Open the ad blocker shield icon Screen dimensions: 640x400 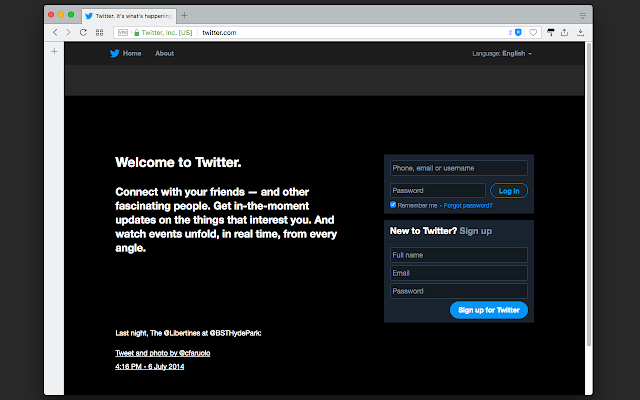518,32
